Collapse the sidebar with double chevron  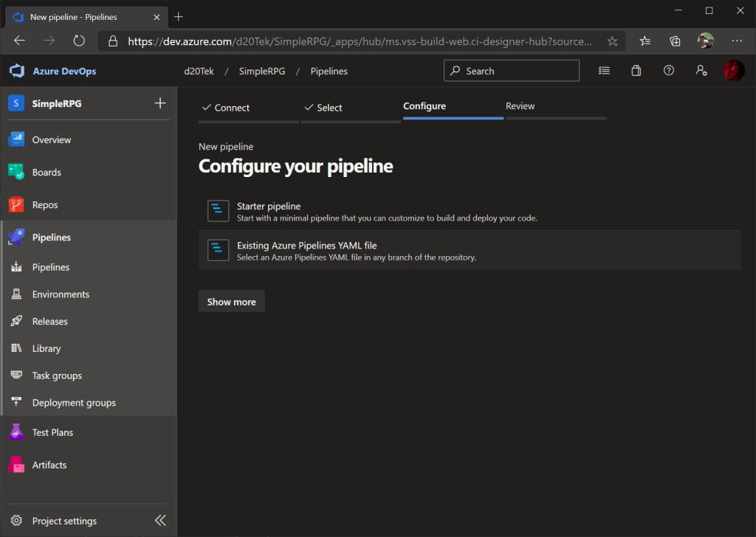click(160, 521)
